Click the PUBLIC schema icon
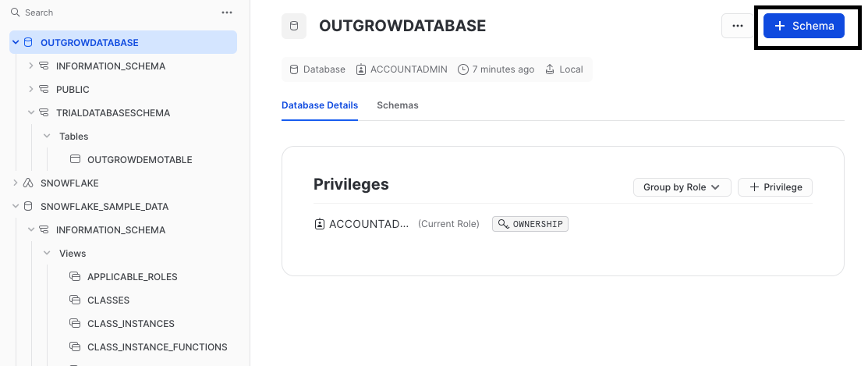The image size is (868, 366). pos(44,89)
